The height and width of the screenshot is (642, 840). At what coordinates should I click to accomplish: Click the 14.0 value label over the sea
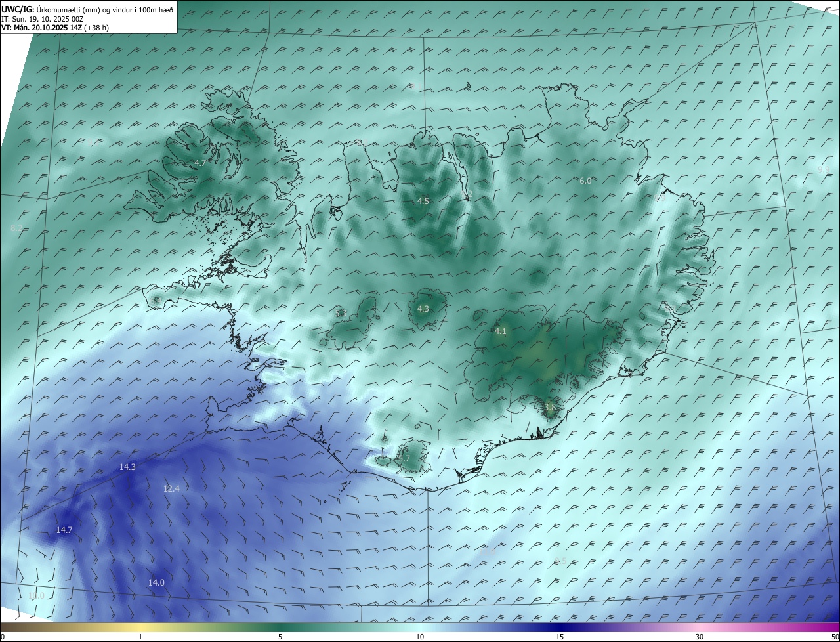(x=156, y=583)
